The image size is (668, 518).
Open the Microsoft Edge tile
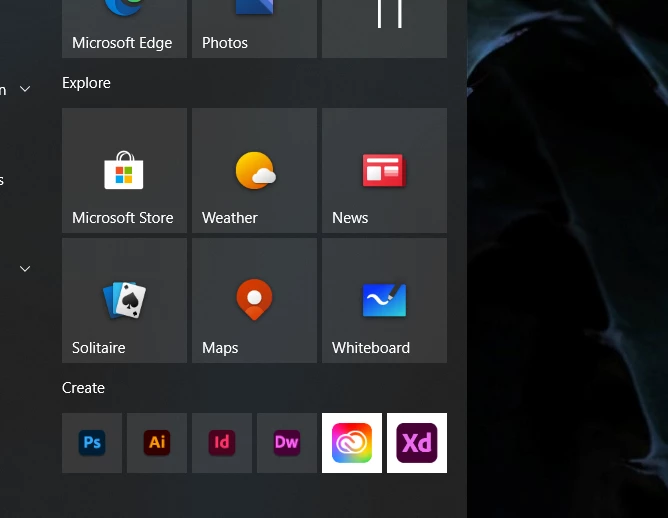click(x=124, y=29)
